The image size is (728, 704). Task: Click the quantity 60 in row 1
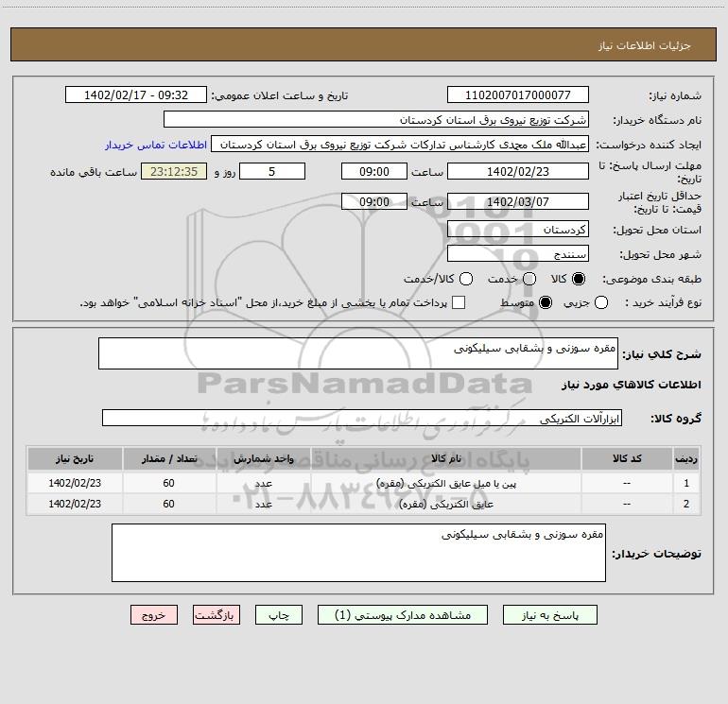pos(168,483)
